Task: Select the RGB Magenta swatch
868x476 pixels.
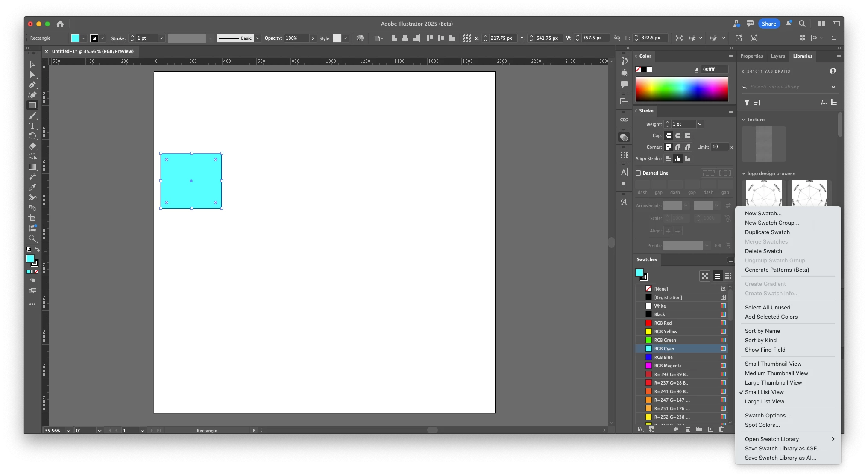Action: tap(668, 366)
